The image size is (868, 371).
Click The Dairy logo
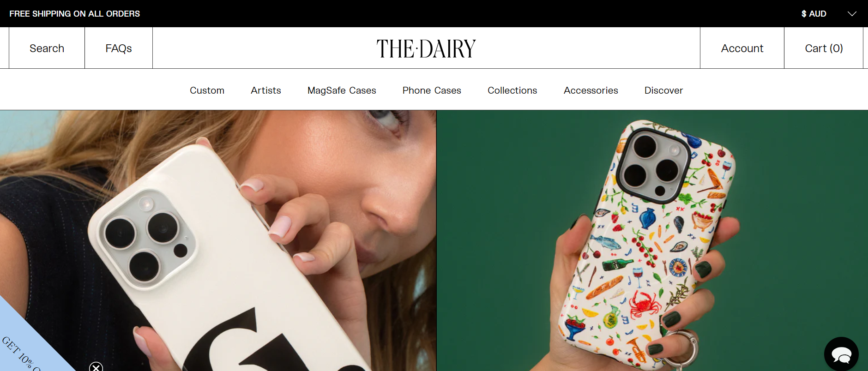tap(426, 48)
